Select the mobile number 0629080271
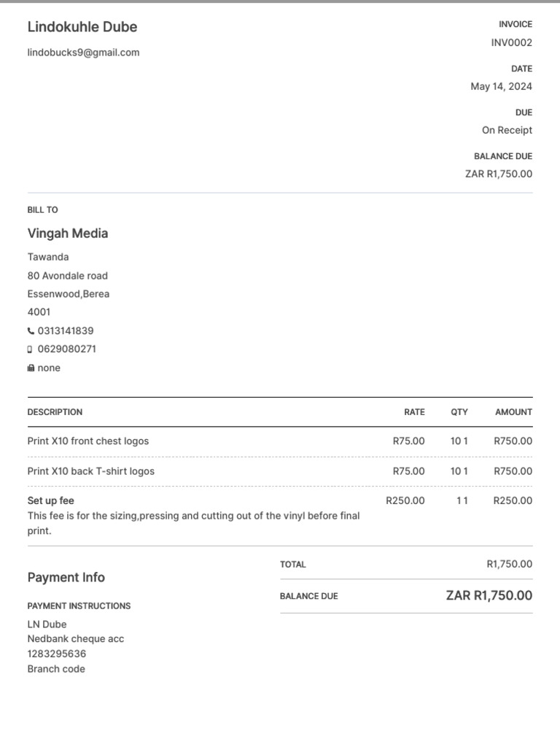560x747 pixels. [66, 349]
